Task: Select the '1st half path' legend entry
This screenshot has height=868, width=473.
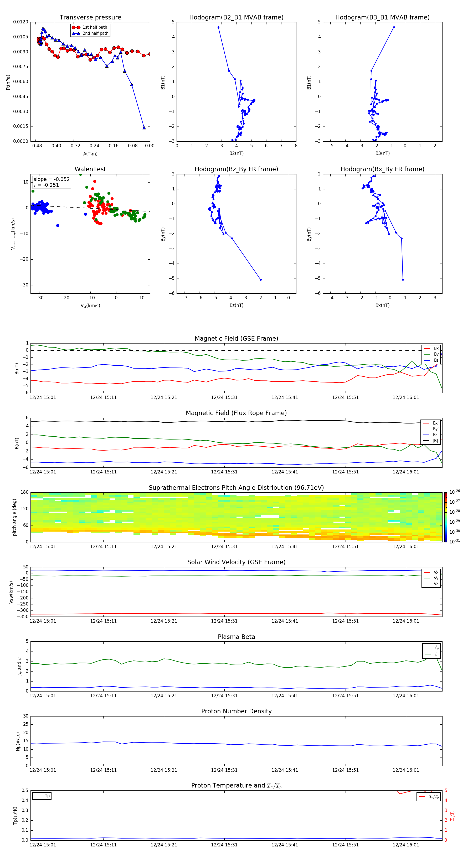Action: click(x=90, y=27)
